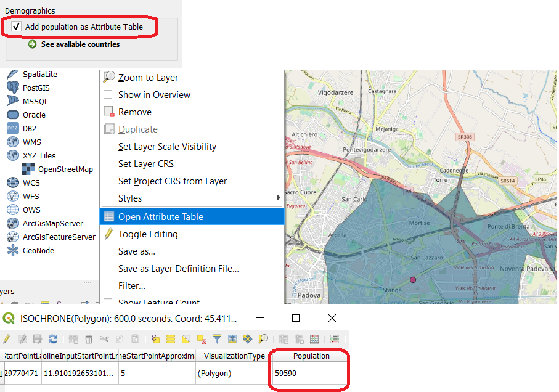The height and width of the screenshot is (392, 559).
Task: Open select features by expression tool
Action: 155,339
